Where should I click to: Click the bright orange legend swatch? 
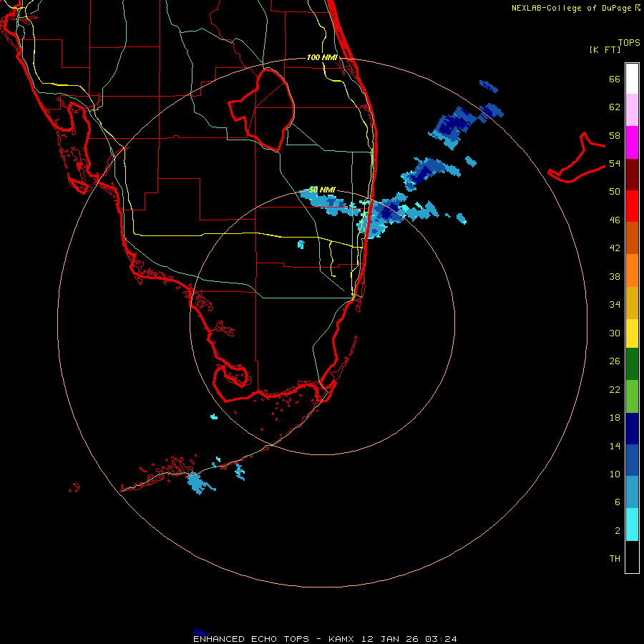tap(632, 270)
